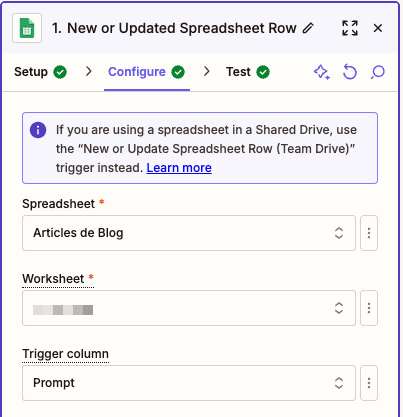
Task: Click the info icon in the notice
Action: [38, 130]
